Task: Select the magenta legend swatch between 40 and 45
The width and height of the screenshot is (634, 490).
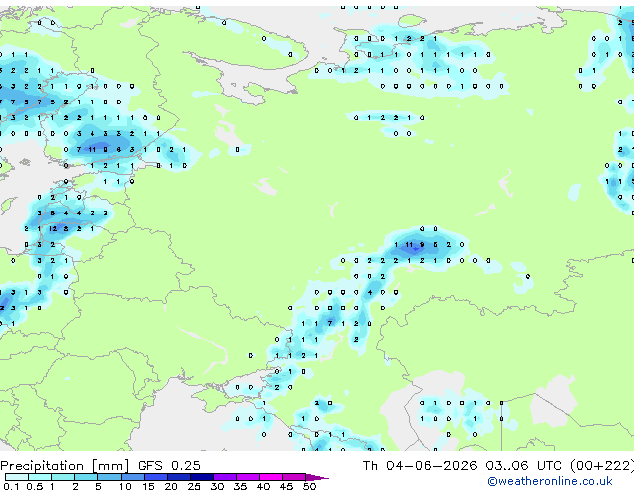Action: [x=271, y=477]
